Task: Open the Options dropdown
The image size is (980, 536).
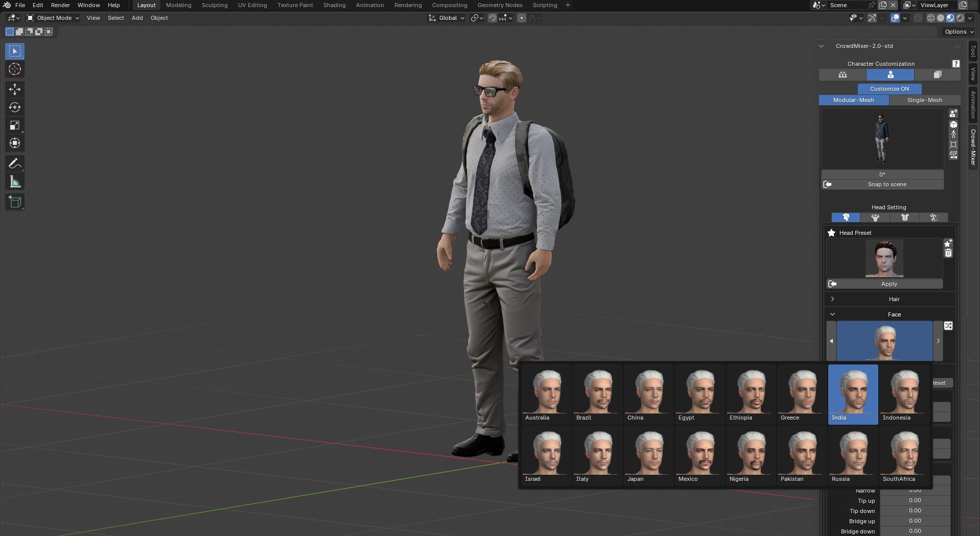Action: pyautogui.click(x=959, y=32)
